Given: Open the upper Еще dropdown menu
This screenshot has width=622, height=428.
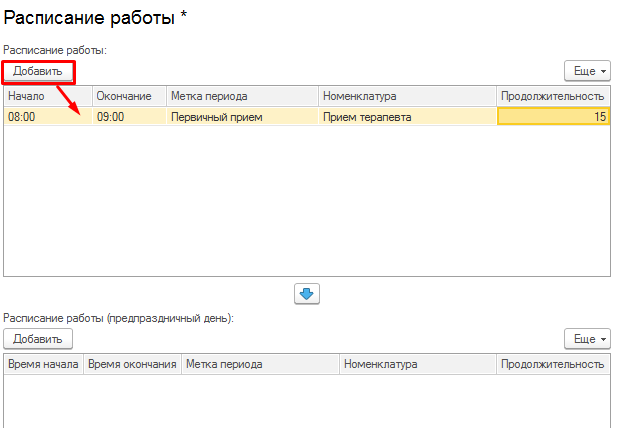Looking at the screenshot, I should 586,71.
